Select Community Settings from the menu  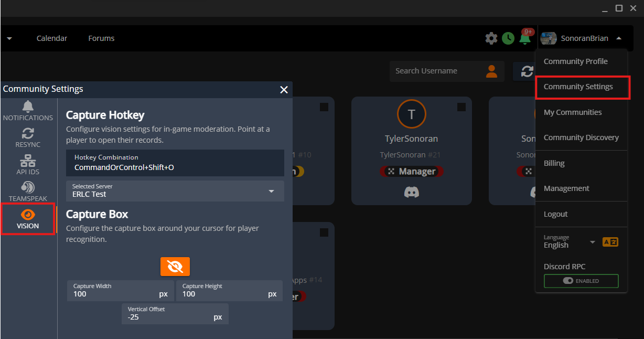578,87
